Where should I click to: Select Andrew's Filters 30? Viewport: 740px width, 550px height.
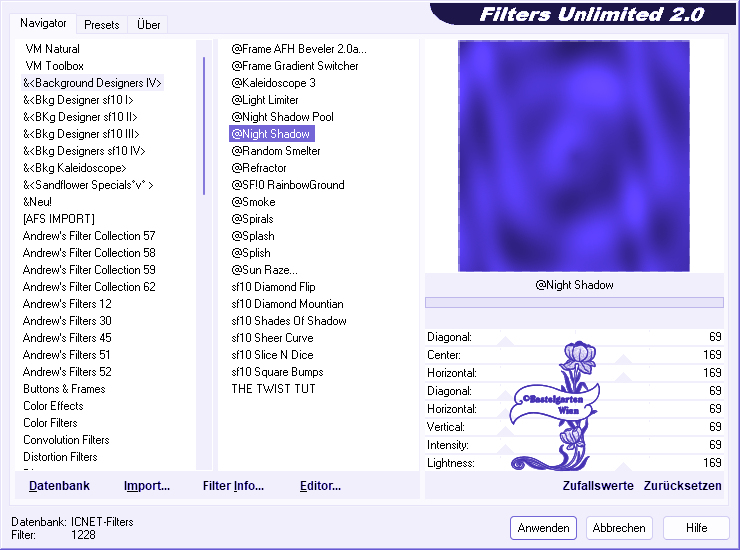(67, 321)
